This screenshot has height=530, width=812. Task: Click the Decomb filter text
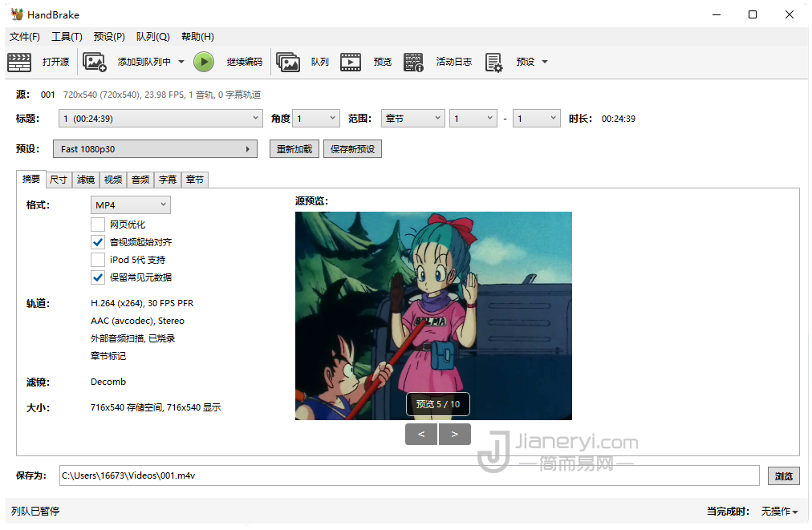(x=108, y=382)
